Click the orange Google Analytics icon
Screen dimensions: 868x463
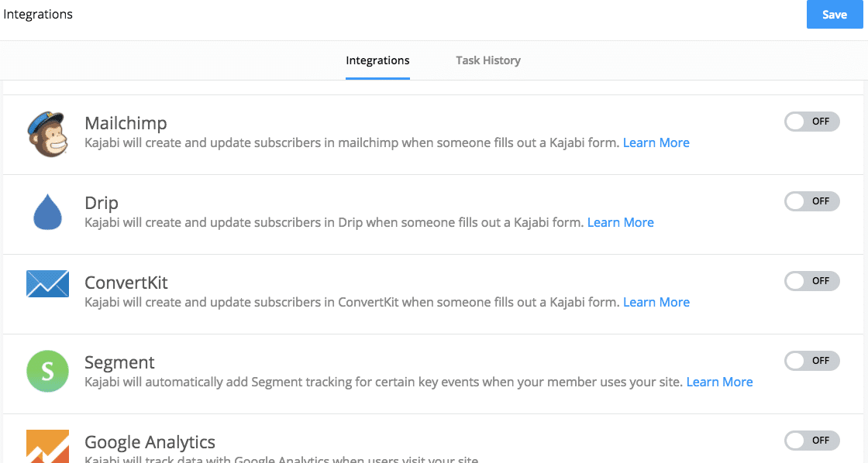(x=47, y=446)
